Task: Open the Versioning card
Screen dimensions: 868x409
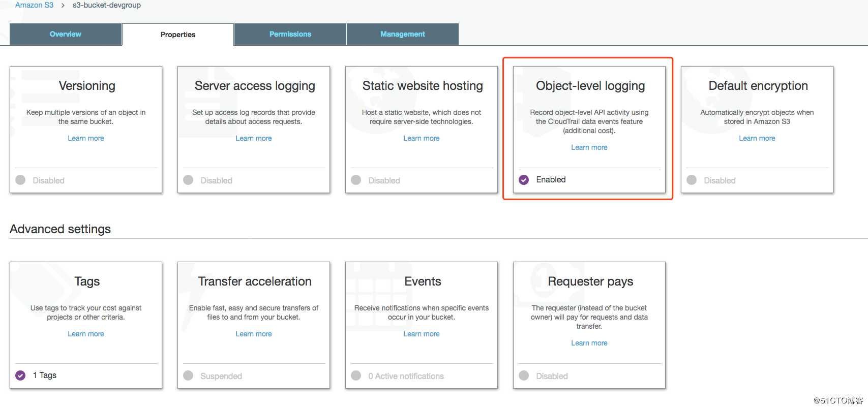Action: pos(86,130)
